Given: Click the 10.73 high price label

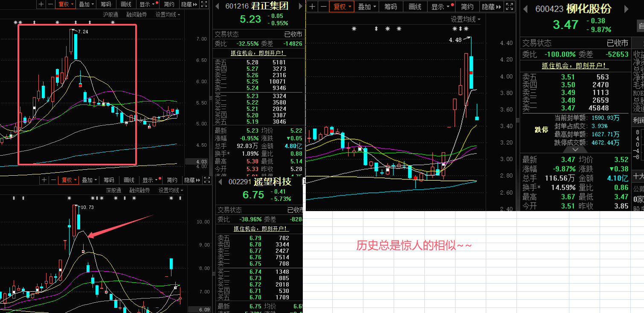Looking at the screenshot, I should [x=87, y=207].
